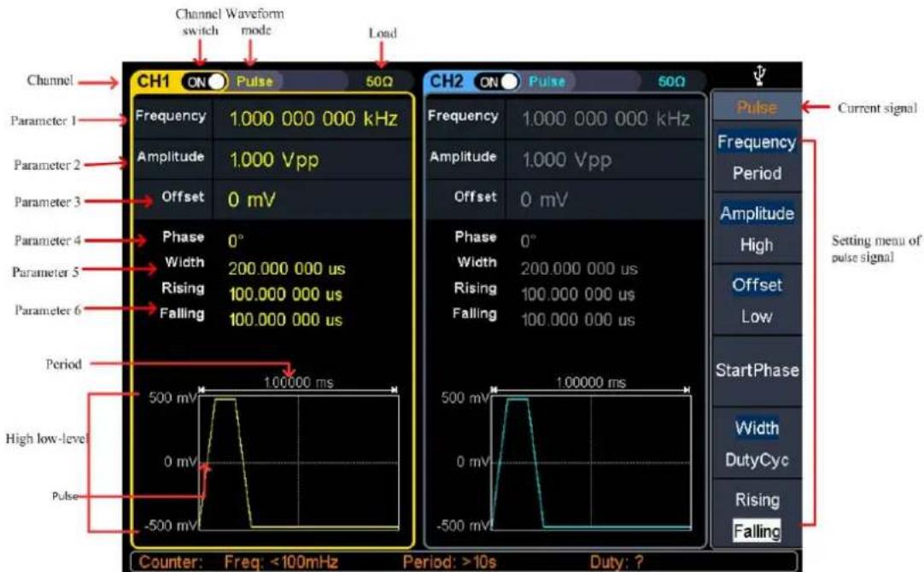Click CH2 Falling value 100.000 000 us
This screenshot has width=924, height=572.
577,320
